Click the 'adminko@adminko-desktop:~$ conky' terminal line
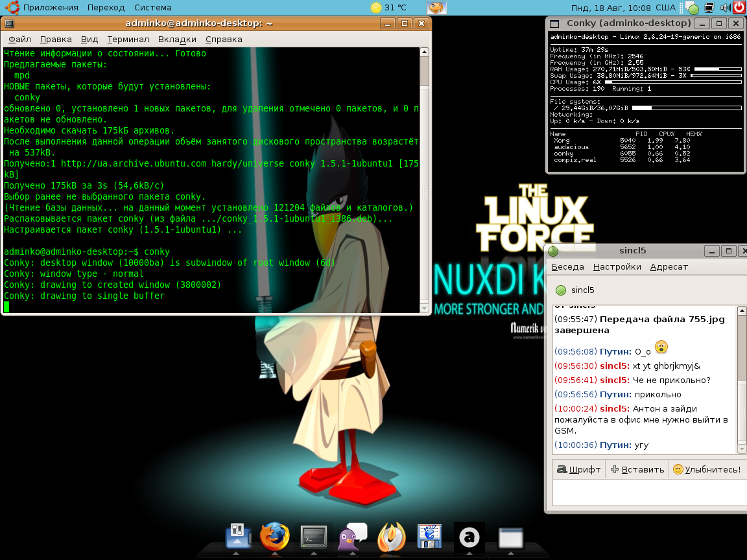 87,251
